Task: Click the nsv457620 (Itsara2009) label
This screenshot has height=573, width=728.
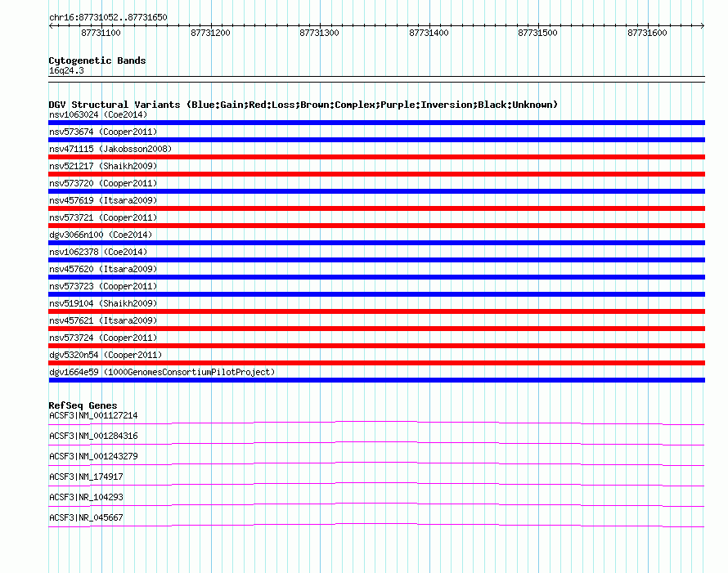Action: click(x=103, y=269)
